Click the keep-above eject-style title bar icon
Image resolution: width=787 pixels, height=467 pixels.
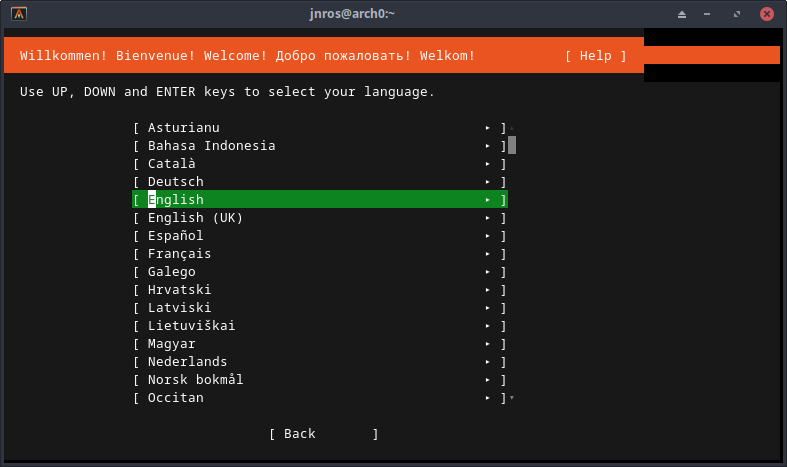pos(682,14)
